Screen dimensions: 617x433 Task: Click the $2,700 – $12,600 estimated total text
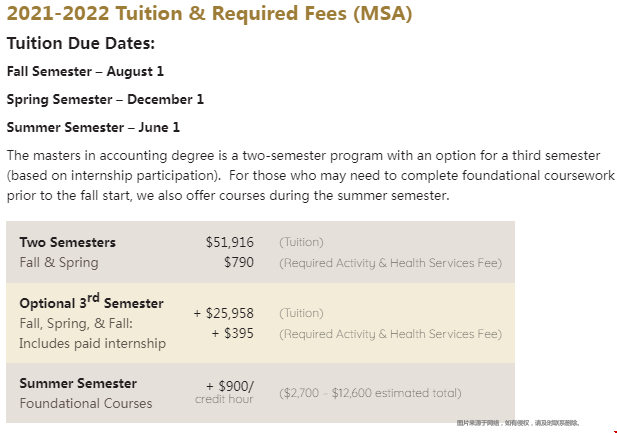point(370,393)
